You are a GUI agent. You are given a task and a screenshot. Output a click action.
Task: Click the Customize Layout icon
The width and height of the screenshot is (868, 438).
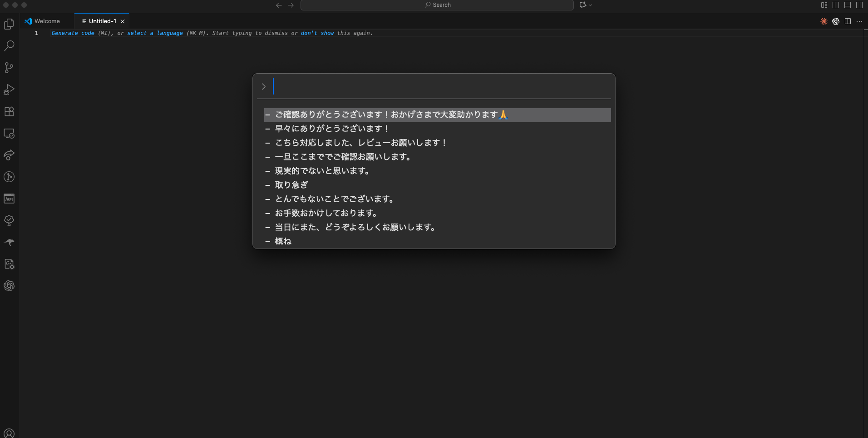[824, 5]
